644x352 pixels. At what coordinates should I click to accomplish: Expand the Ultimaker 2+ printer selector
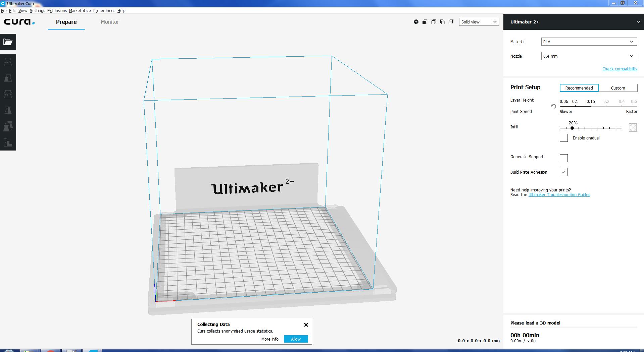coord(574,22)
